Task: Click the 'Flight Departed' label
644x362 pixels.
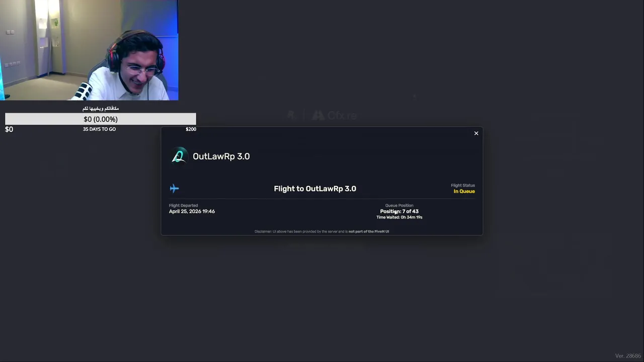Action: click(x=183, y=205)
